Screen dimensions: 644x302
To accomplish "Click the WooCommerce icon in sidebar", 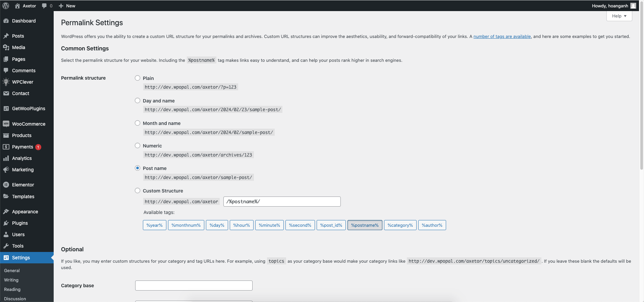I will coord(6,124).
